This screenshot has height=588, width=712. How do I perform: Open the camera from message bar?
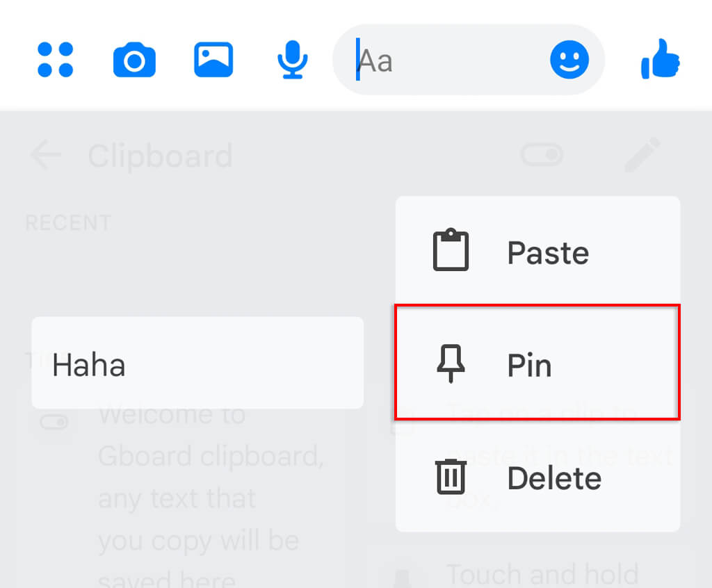click(134, 60)
